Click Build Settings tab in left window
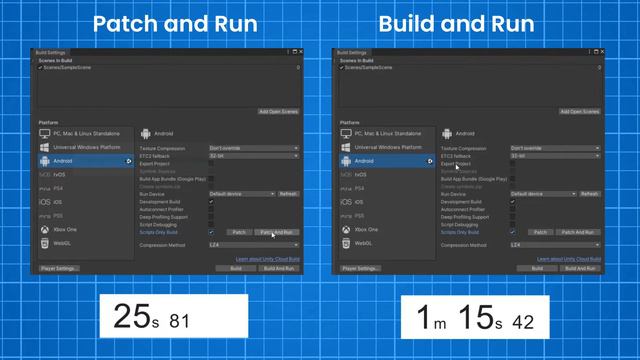This screenshot has height=360, width=640. pos(50,53)
